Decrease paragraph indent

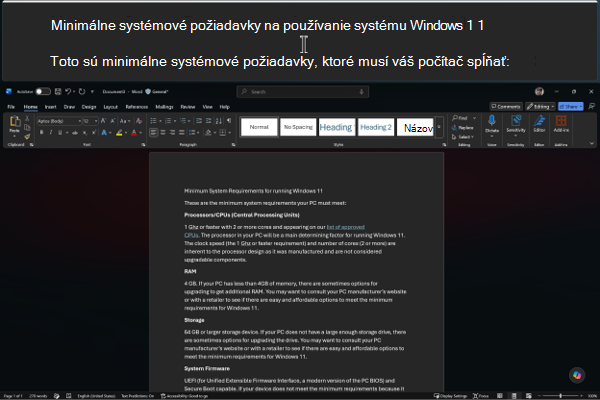[199, 121]
